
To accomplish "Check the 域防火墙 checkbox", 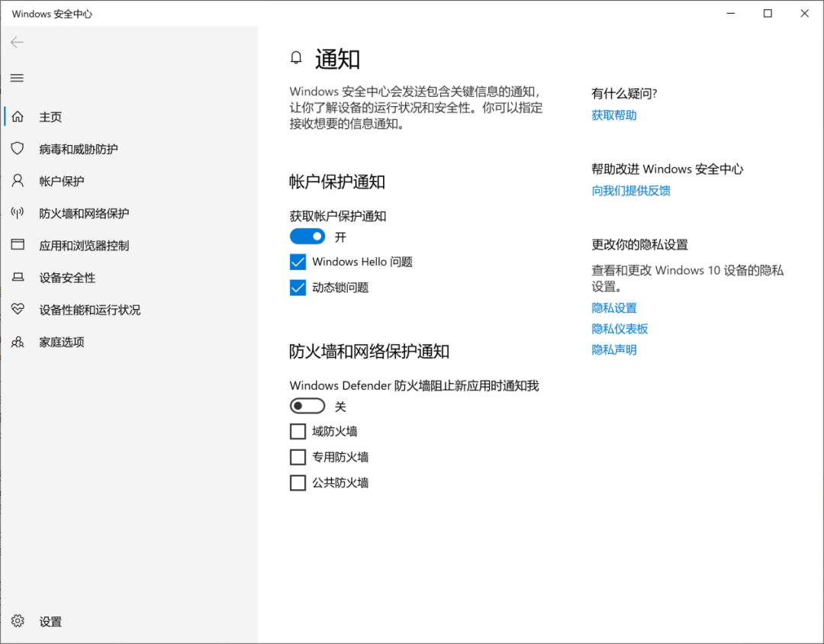I will tap(298, 432).
